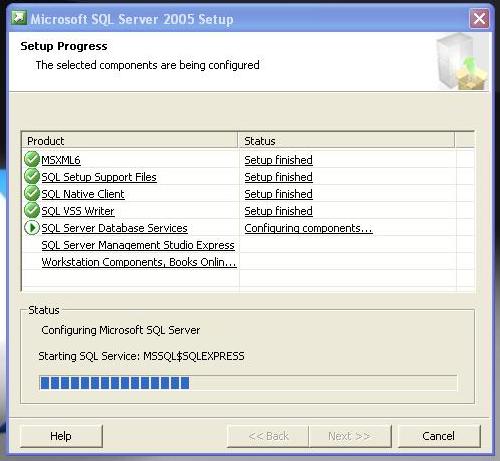Click the setup icon in the title bar

click(x=19, y=18)
